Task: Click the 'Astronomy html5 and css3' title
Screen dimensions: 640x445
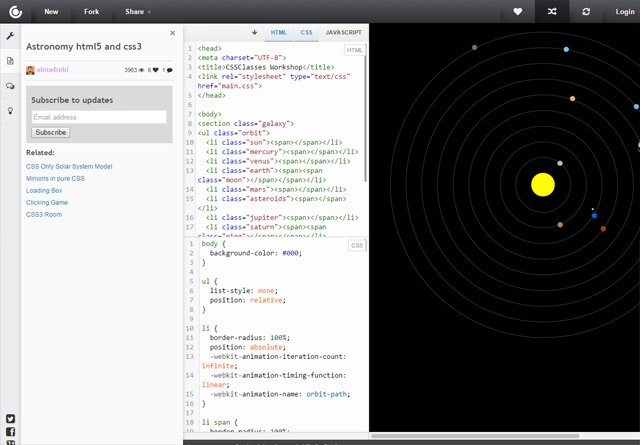Action: [x=84, y=47]
